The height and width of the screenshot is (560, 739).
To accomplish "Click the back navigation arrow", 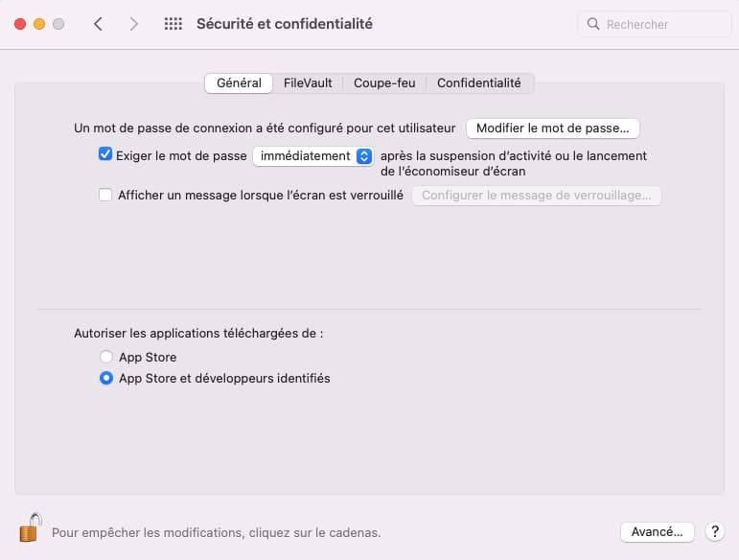I will pos(98,24).
